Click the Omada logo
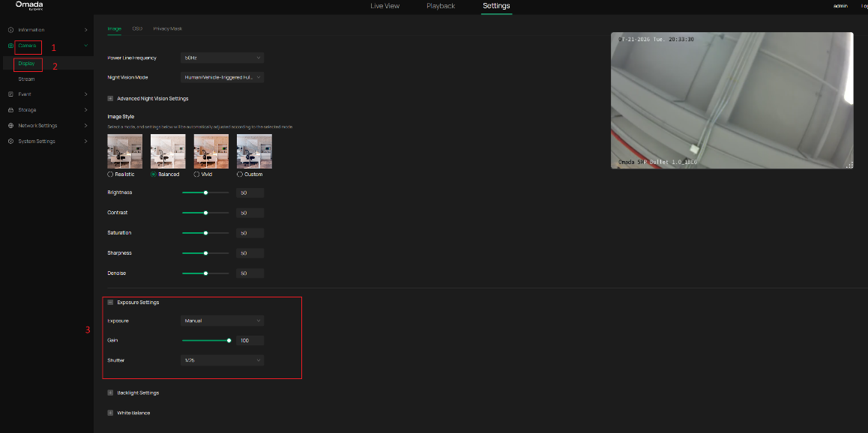 tap(29, 5)
